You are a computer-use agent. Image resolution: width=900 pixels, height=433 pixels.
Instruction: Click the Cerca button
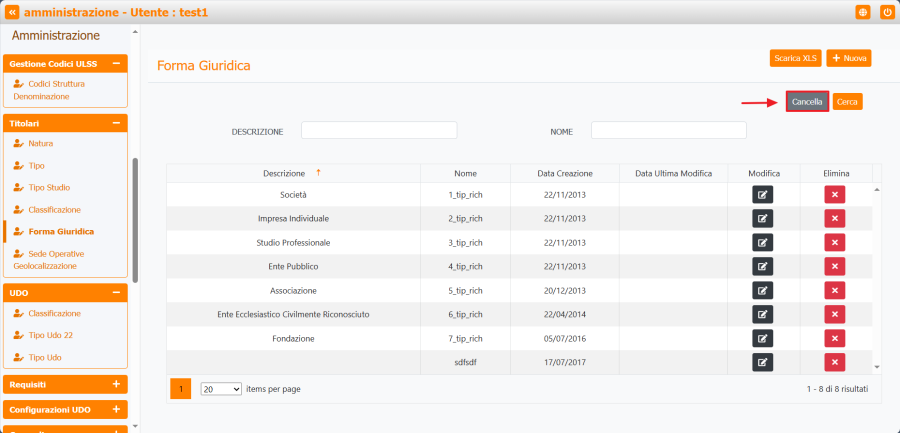point(847,102)
